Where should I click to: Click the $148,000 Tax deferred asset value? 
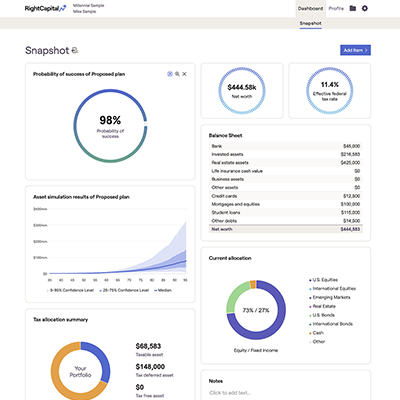click(150, 367)
